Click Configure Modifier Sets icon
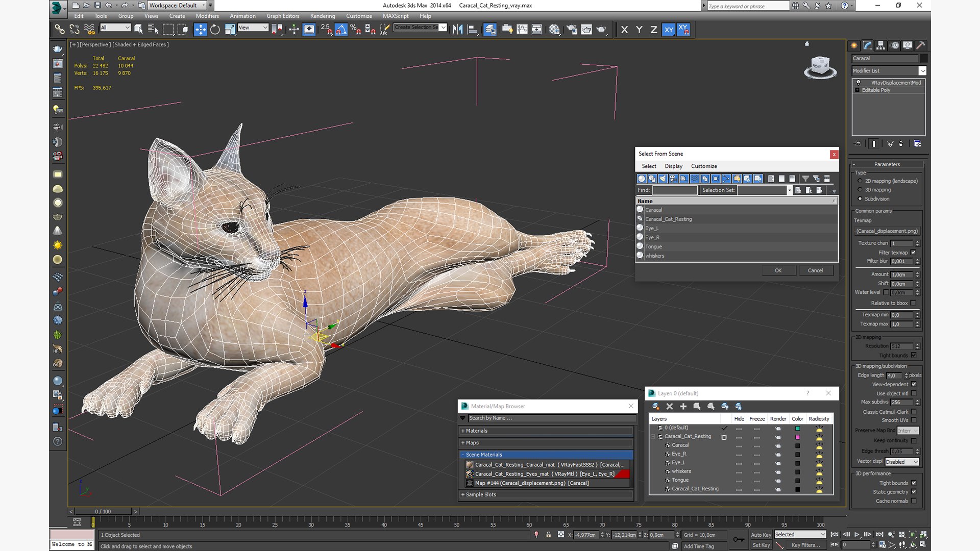The width and height of the screenshot is (980, 551). (918, 144)
